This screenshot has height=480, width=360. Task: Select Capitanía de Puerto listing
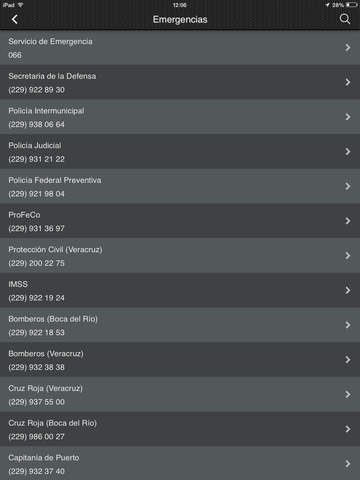tap(180, 463)
